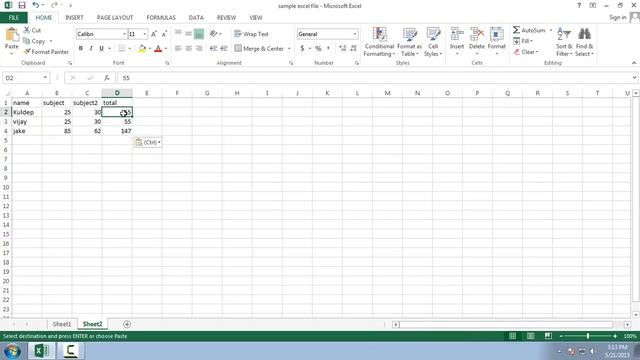Apply Percent Style to the cell

(318, 49)
